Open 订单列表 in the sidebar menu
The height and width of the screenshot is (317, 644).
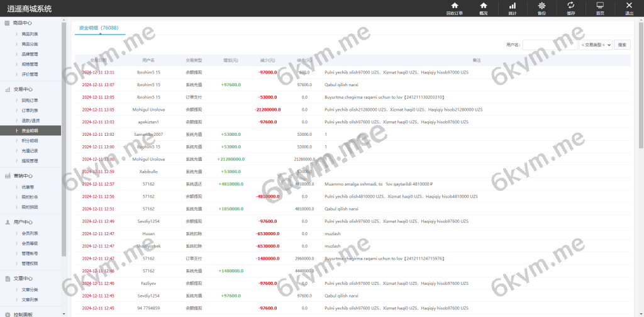click(x=30, y=111)
